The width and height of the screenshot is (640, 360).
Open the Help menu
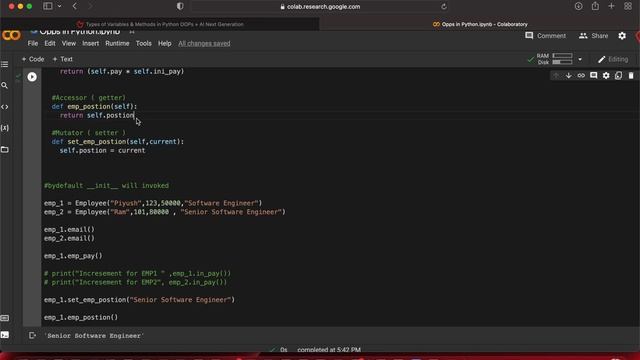pyautogui.click(x=164, y=43)
